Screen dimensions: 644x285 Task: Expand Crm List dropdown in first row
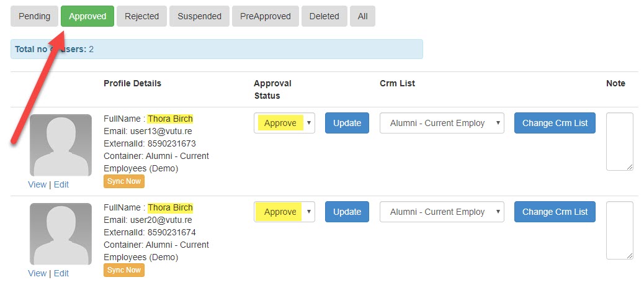[x=442, y=123]
